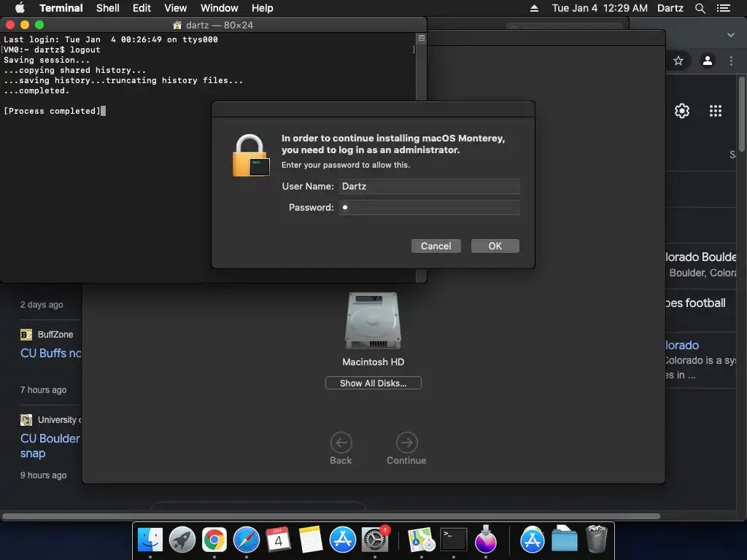Open Maps icon in the Dock
The width and height of the screenshot is (747, 560).
[421, 540]
